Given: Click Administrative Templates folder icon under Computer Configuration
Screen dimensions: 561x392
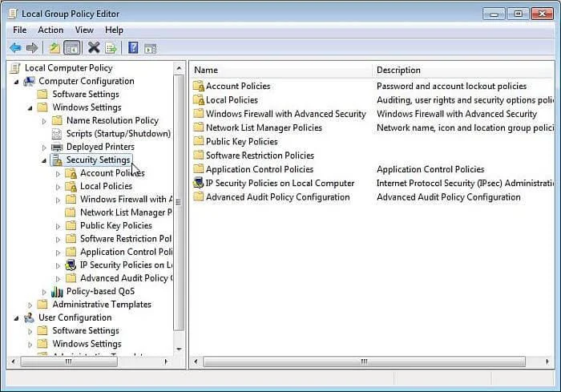Looking at the screenshot, I should click(42, 305).
